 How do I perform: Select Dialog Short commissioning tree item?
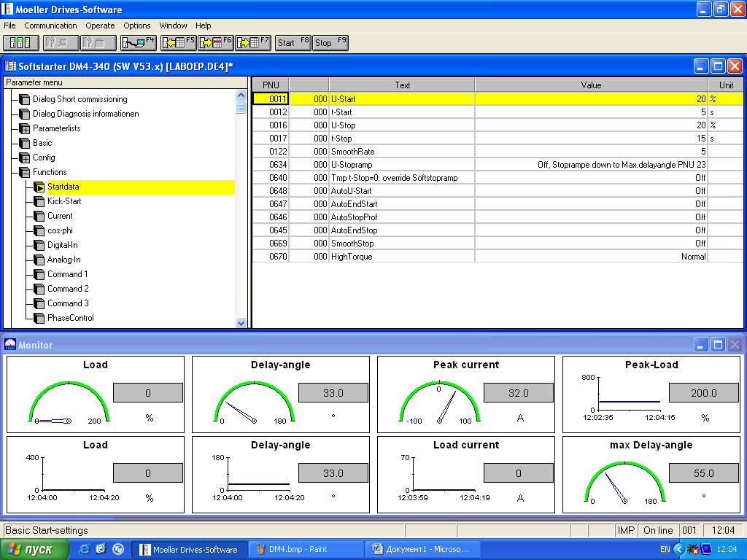click(x=80, y=99)
